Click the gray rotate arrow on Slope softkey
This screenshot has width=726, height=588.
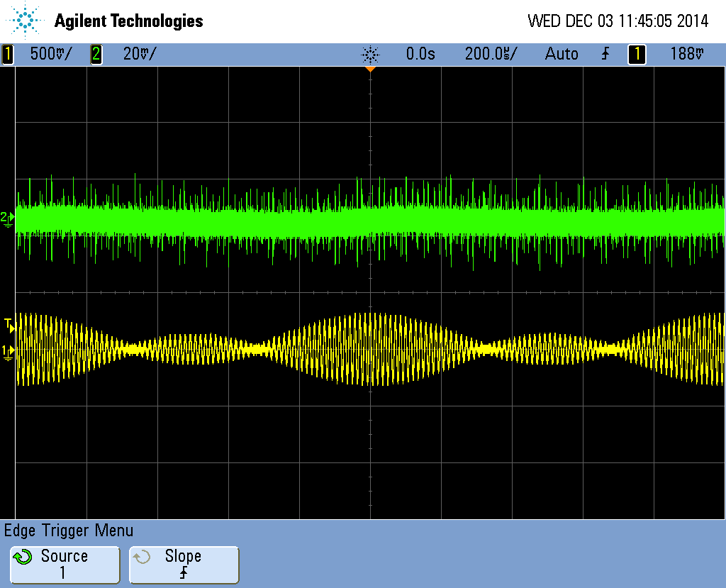tap(143, 557)
